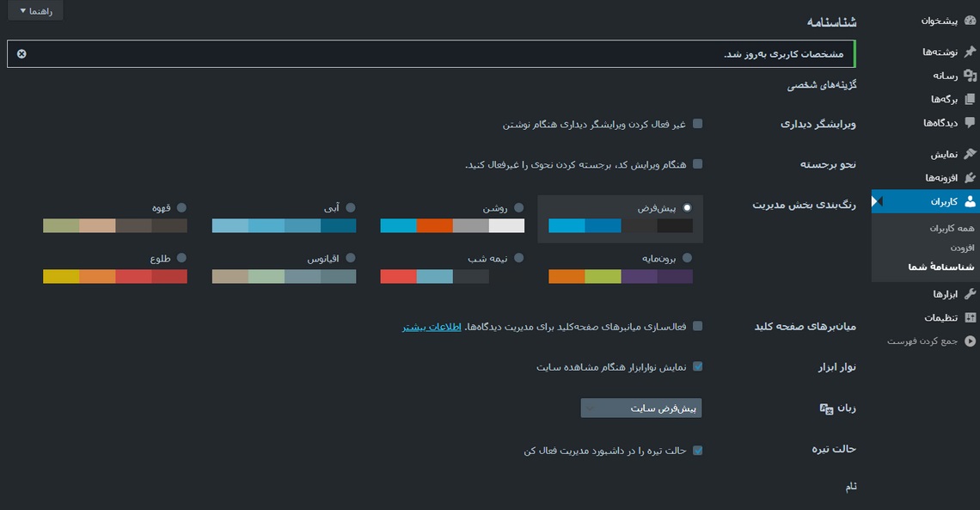
Task: Click the Tools (ابزارها) wrench icon
Action: click(970, 294)
